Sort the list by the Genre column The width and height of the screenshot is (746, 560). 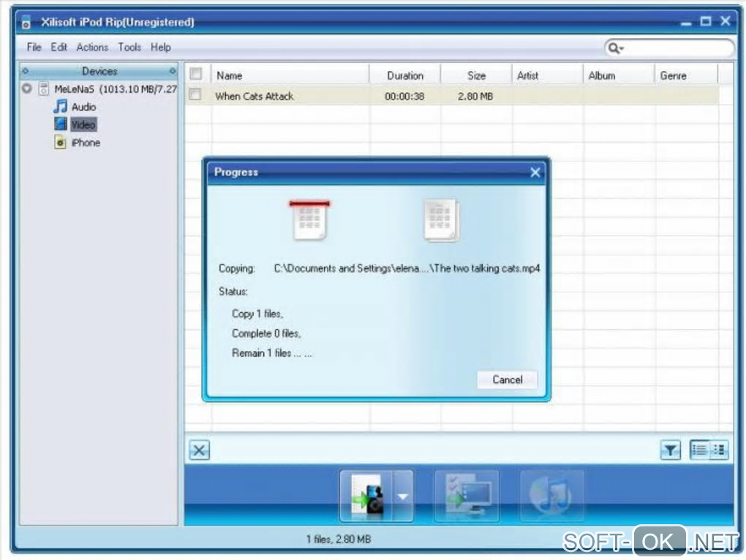[x=686, y=75]
